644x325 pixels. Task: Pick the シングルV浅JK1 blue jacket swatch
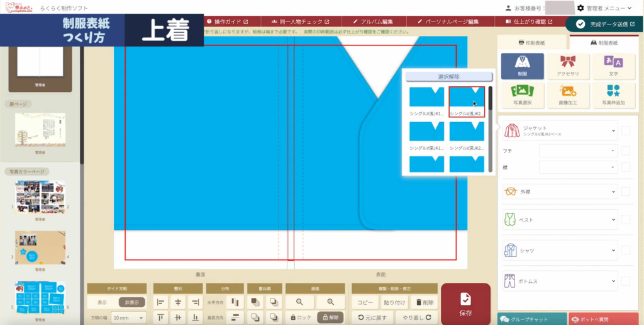(426, 98)
